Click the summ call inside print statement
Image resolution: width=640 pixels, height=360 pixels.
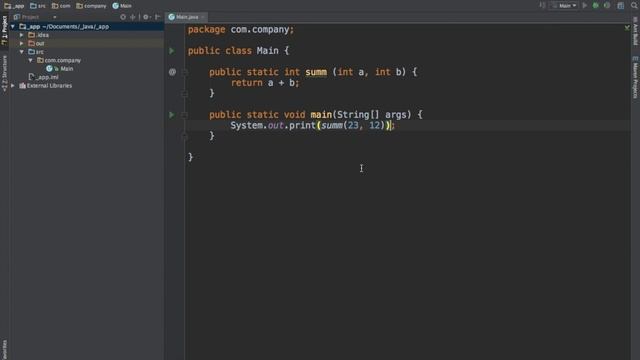pos(332,125)
